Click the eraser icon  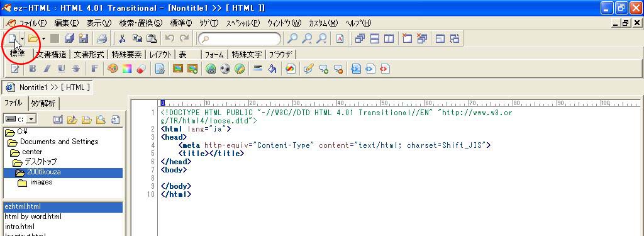click(x=141, y=69)
